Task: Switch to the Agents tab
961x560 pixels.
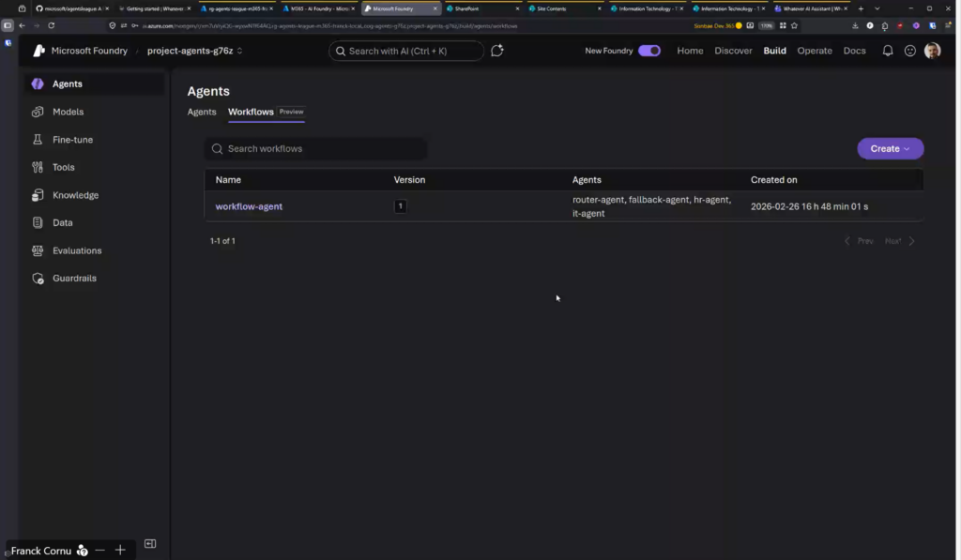Action: (x=202, y=113)
